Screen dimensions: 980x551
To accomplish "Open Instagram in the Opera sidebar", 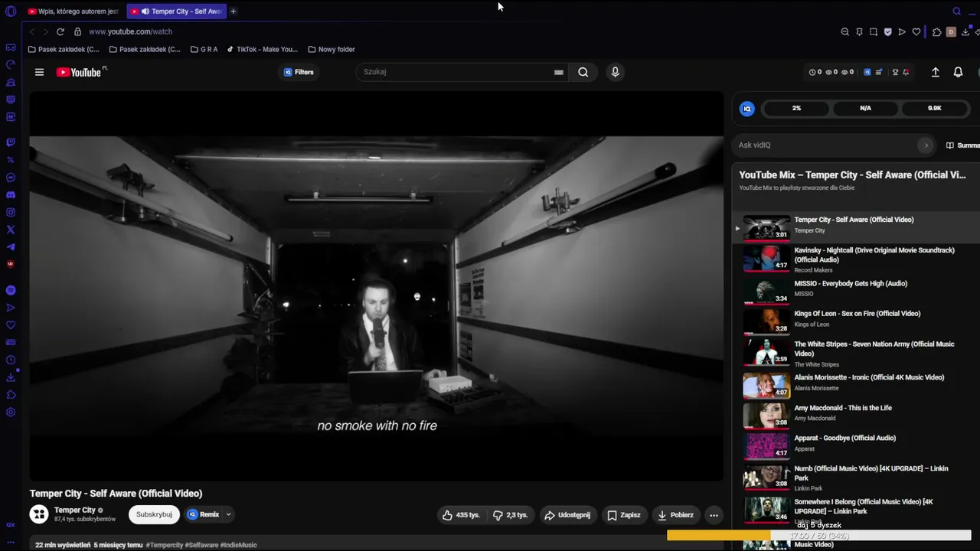I will click(x=11, y=212).
